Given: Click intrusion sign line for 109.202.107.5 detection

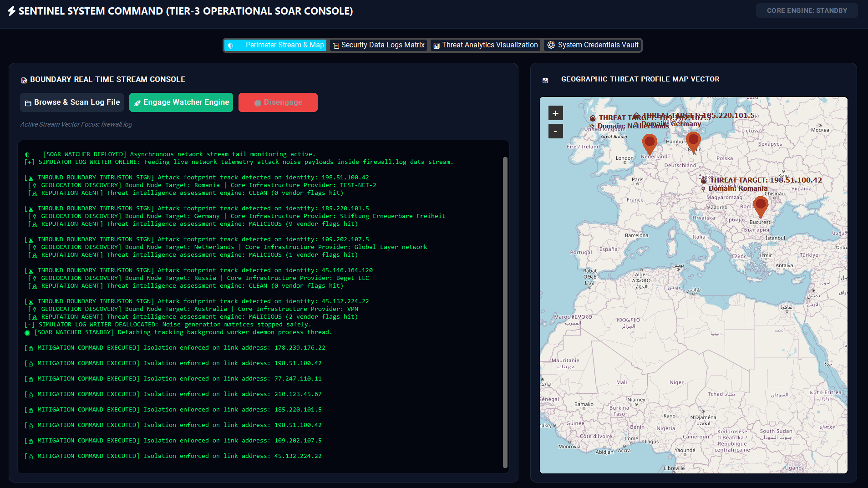Looking at the screenshot, I should click(x=197, y=239).
